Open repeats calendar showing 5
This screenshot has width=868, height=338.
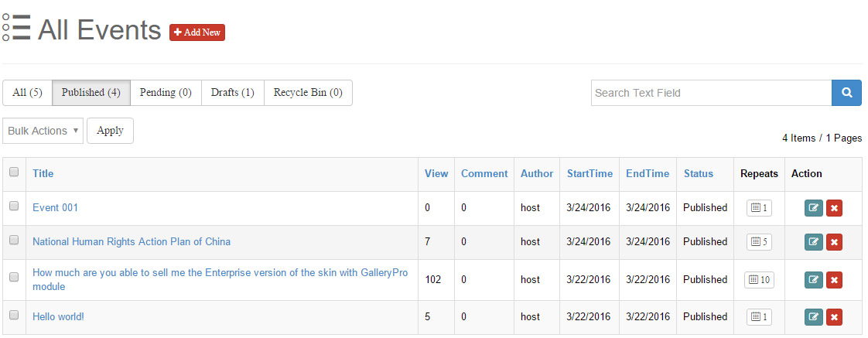click(x=759, y=242)
